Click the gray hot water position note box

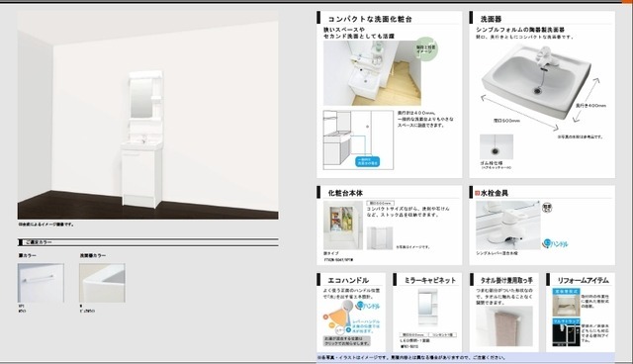[x=347, y=341]
